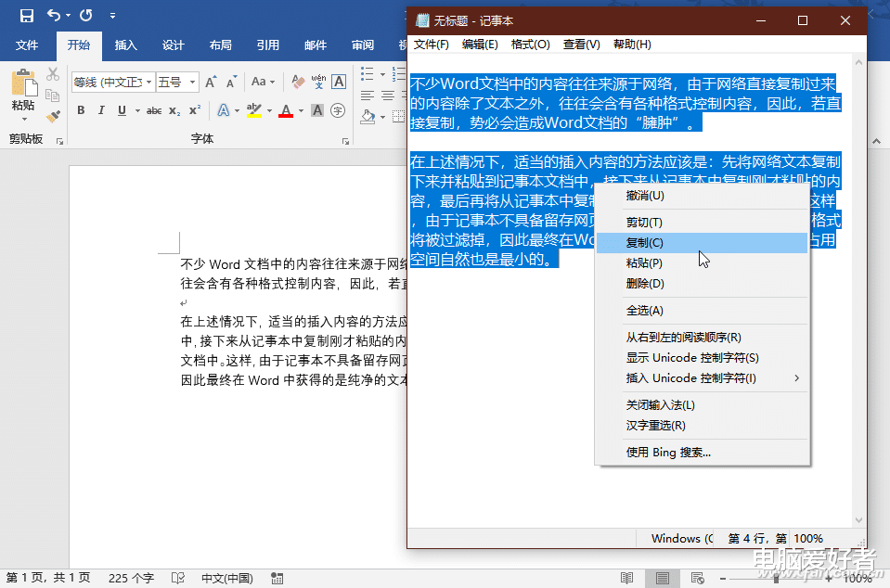This screenshot has height=588, width=890.
Task: Open Notepad's 帮助(H) menu
Action: [632, 45]
